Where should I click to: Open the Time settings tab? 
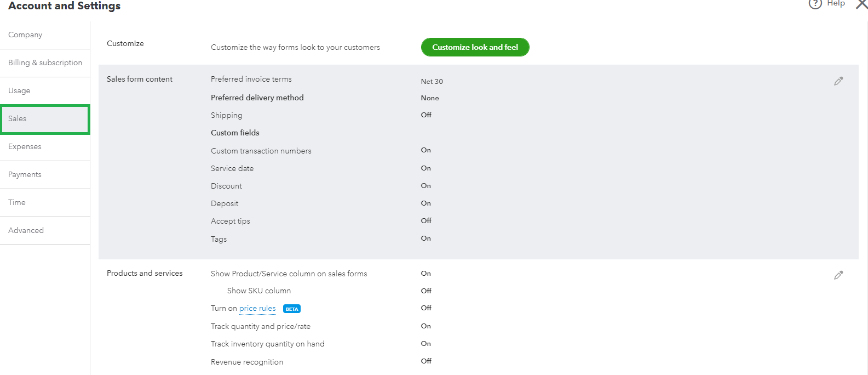click(x=16, y=202)
